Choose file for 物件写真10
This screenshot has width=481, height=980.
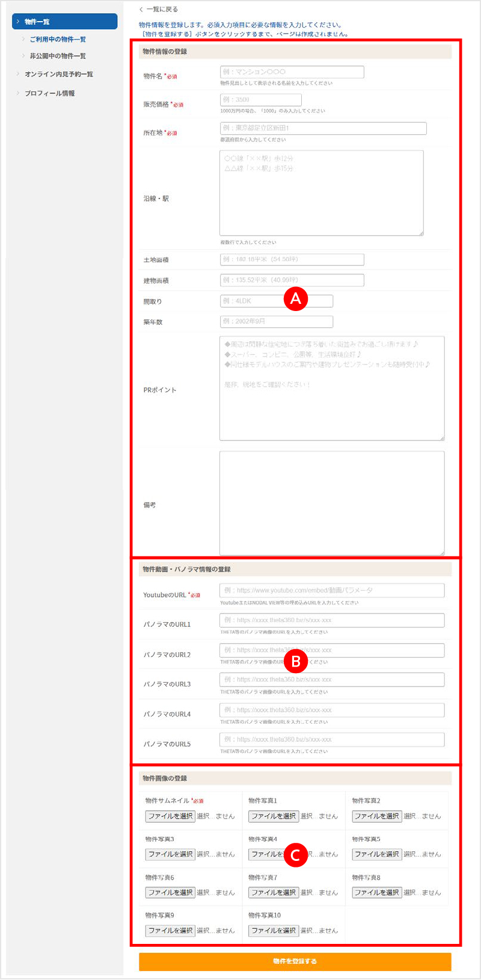point(274,931)
